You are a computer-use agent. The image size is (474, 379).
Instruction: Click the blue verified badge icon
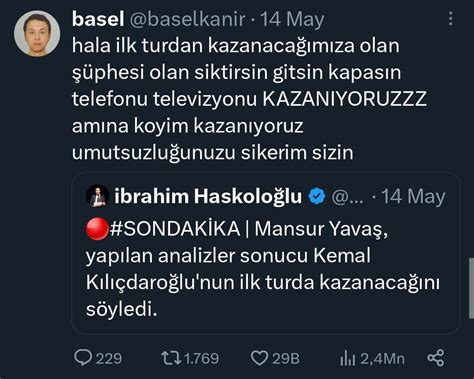tap(317, 196)
